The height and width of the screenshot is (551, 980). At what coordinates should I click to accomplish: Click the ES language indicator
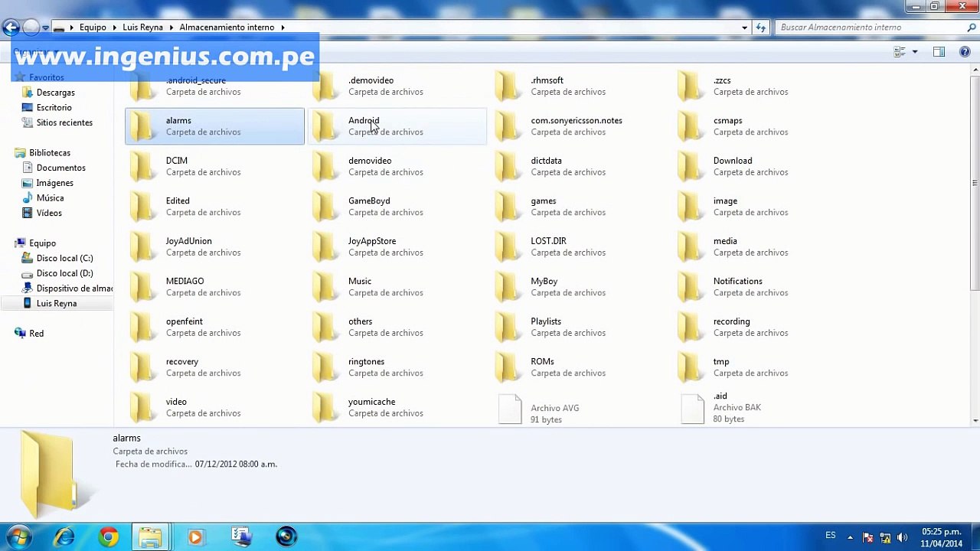point(831,536)
